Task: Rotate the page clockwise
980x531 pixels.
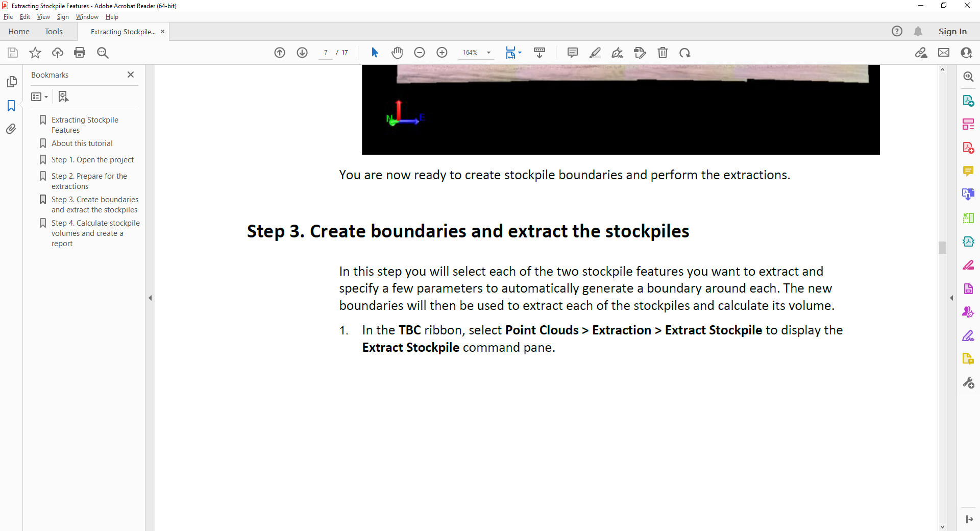Action: click(x=685, y=53)
